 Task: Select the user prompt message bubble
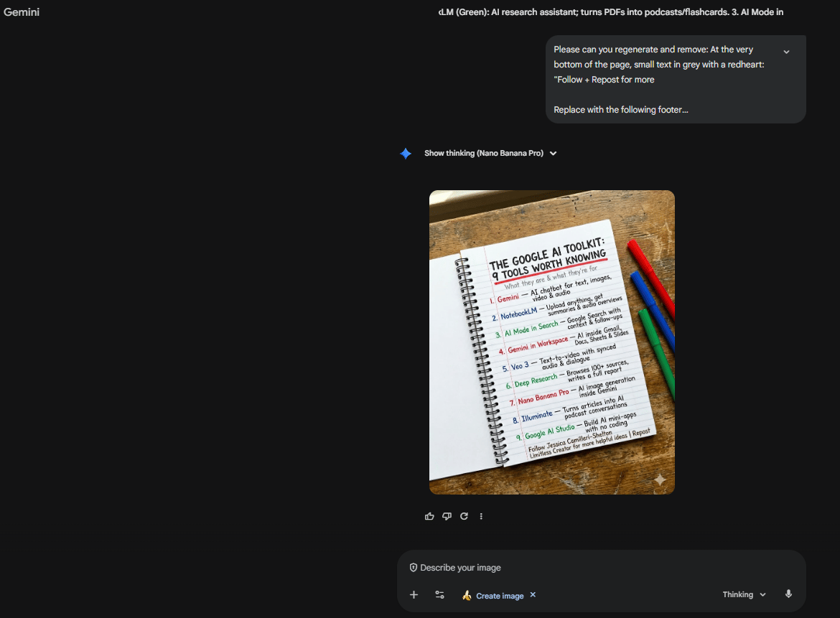point(676,79)
